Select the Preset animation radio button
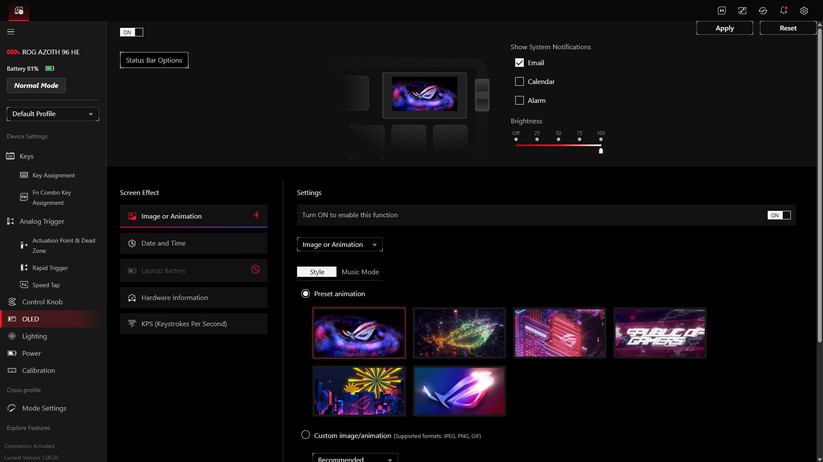Image resolution: width=823 pixels, height=462 pixels. click(x=305, y=293)
